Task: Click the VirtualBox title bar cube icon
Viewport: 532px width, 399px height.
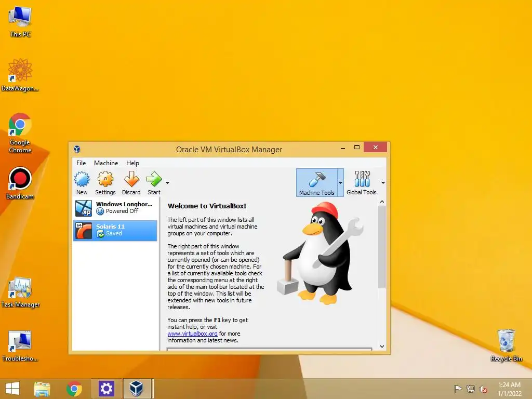Action: pyautogui.click(x=77, y=149)
